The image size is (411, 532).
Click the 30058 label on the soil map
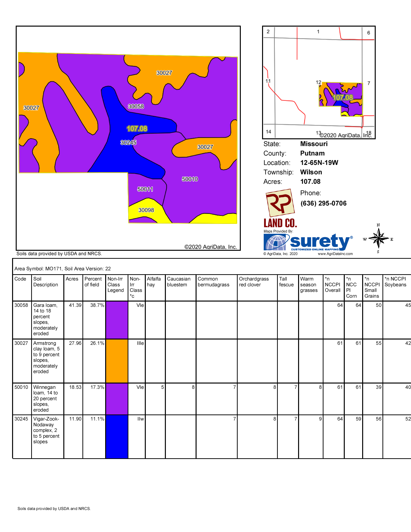pyautogui.click(x=136, y=106)
